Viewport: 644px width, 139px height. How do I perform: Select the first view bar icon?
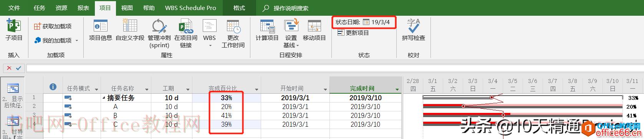pos(13,89)
